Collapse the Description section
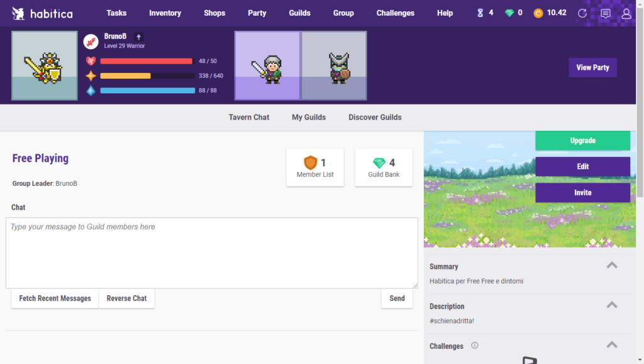Screen dimensions: 644x364 point(611,305)
